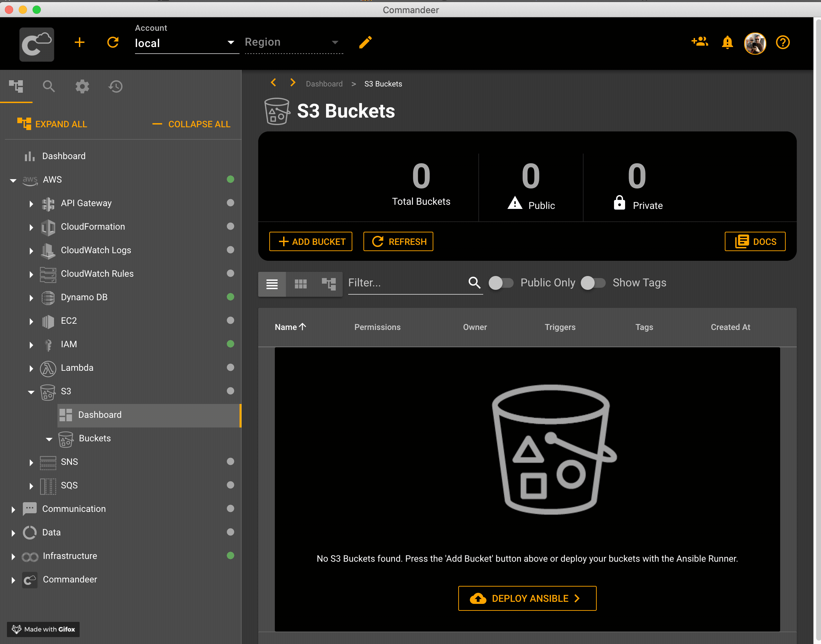Open the top-level Dashboard tree item
Image resolution: width=821 pixels, height=644 pixels.
pos(64,156)
